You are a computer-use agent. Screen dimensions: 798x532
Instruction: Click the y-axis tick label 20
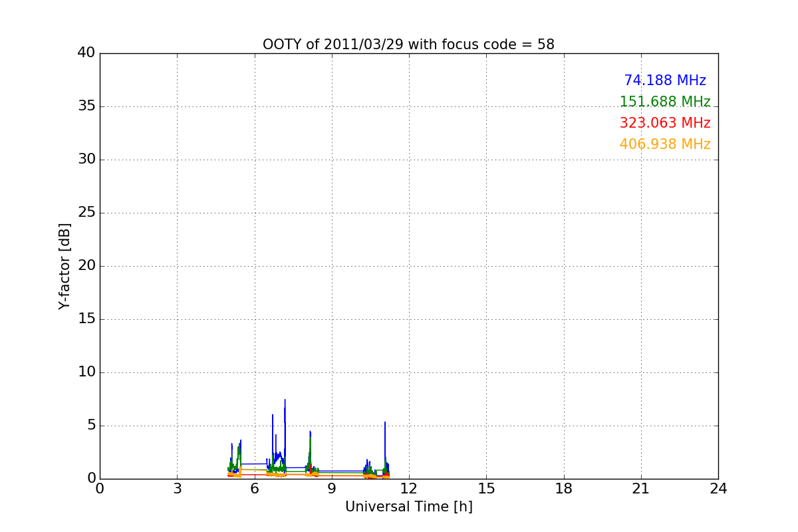coord(86,266)
